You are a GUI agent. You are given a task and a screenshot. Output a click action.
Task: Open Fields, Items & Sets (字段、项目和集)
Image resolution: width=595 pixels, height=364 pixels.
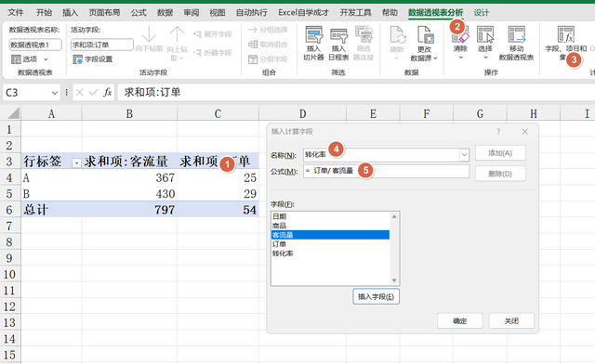pos(566,43)
